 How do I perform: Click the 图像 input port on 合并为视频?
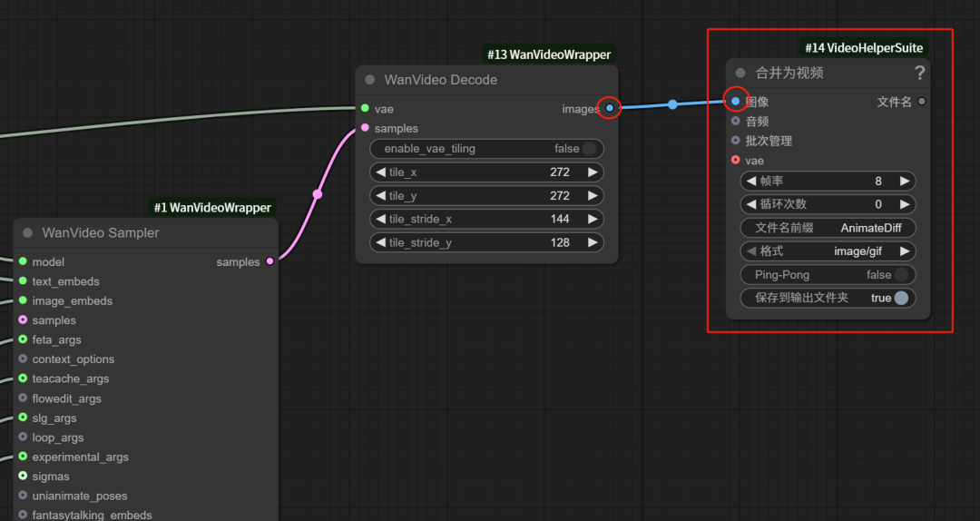pos(736,102)
